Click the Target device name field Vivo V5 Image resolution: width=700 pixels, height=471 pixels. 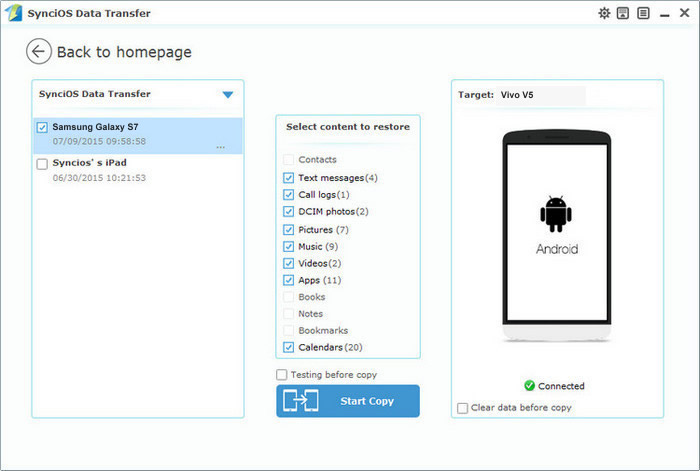click(x=540, y=95)
